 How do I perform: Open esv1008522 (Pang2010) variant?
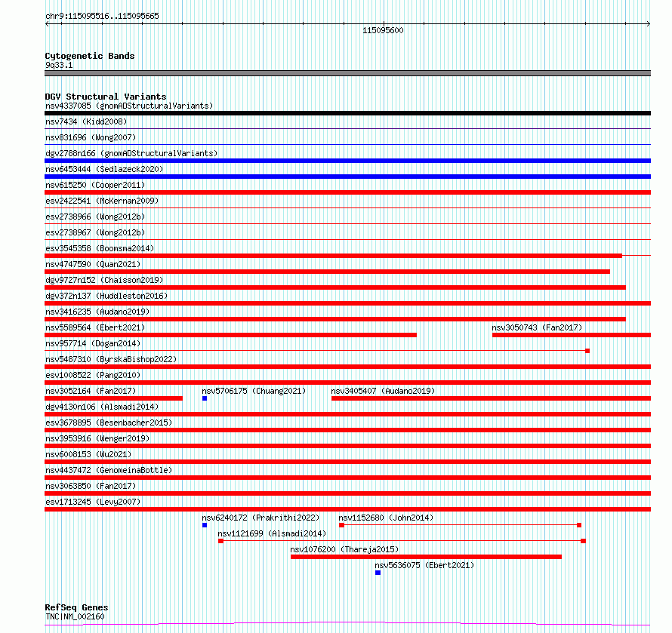coord(93,375)
